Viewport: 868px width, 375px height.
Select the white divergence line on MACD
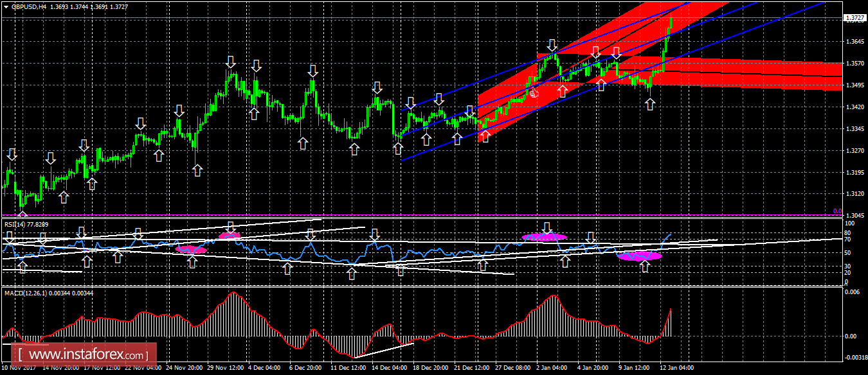tap(383, 351)
